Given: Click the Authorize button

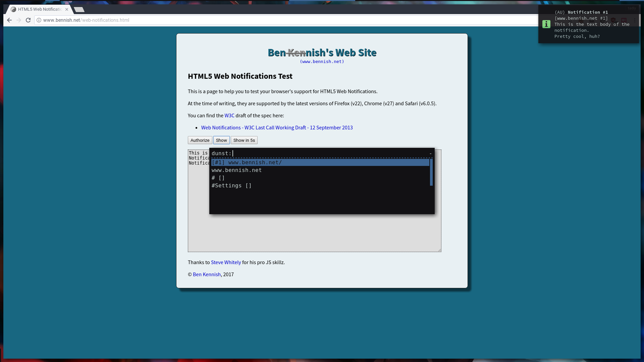Looking at the screenshot, I should coord(200,140).
